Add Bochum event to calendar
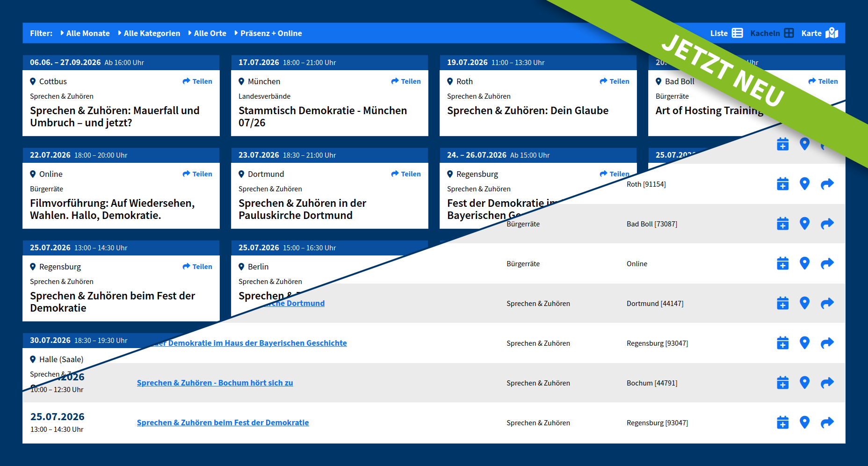 click(x=782, y=383)
